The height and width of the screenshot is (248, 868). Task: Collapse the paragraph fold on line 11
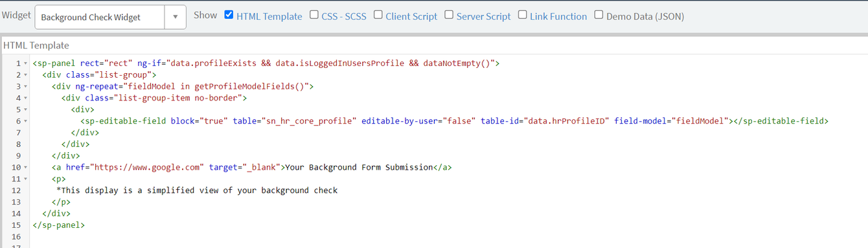(x=25, y=179)
